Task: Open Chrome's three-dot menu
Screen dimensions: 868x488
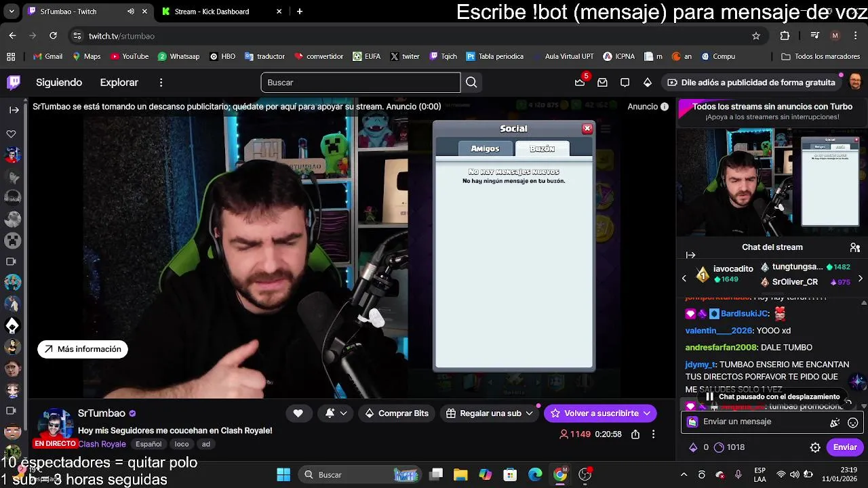Action: [856, 36]
